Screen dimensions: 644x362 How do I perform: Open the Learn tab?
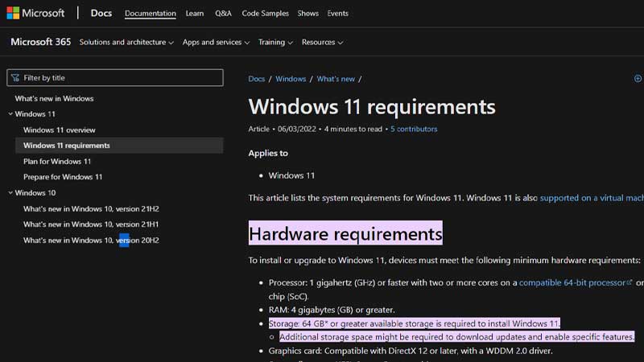click(195, 13)
